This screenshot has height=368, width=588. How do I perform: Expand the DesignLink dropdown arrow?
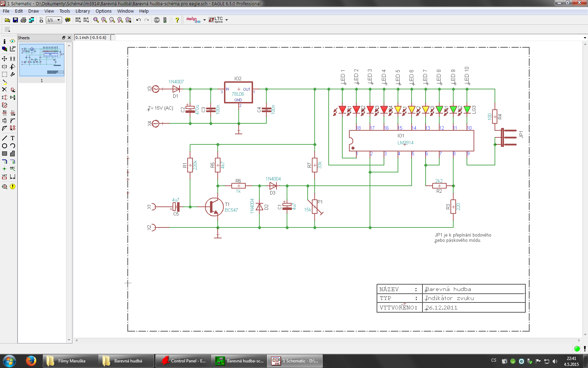point(204,20)
